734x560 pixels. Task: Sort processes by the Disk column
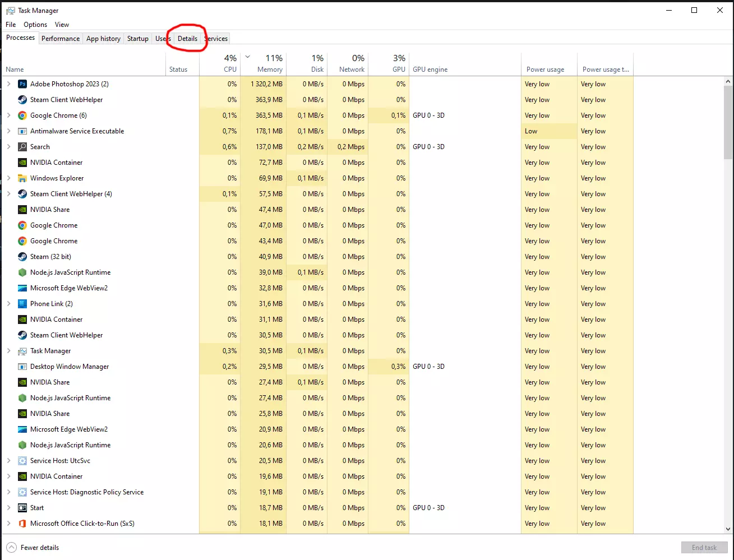coord(307,64)
